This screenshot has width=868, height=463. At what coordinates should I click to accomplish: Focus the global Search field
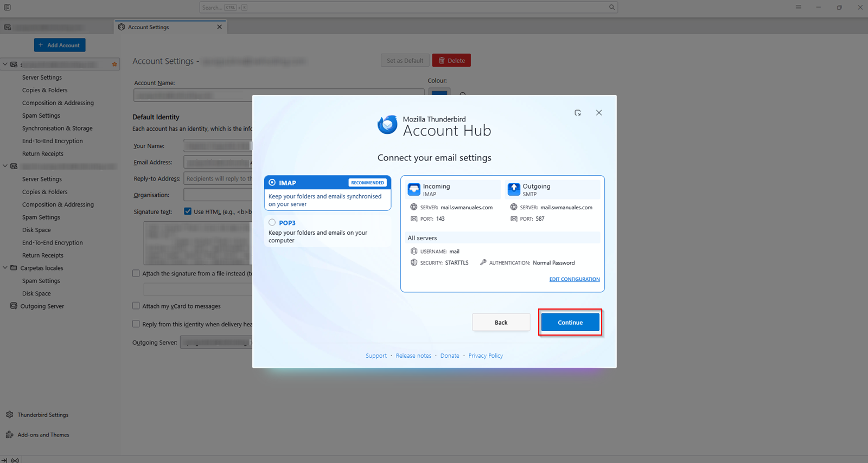pos(409,8)
